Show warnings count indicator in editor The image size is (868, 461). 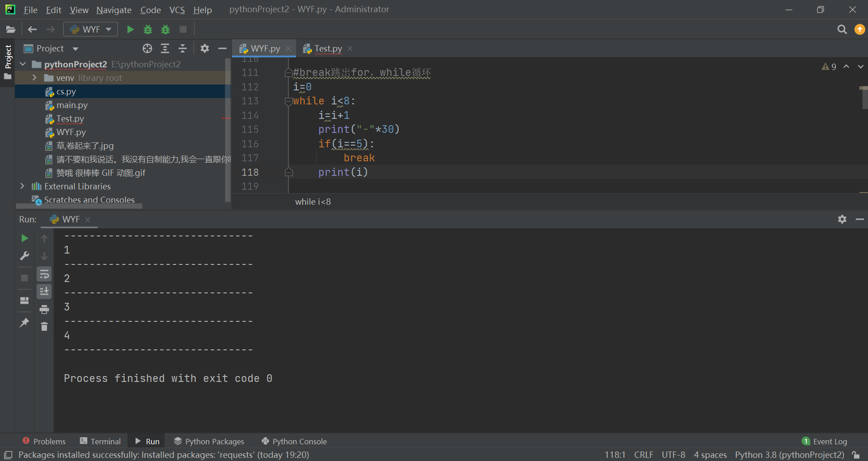(x=829, y=66)
